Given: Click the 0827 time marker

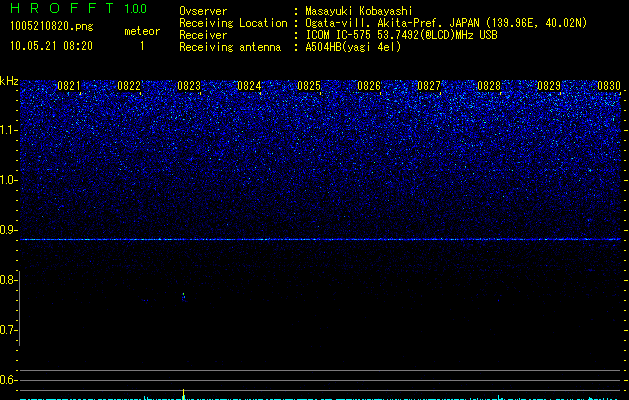Looking at the screenshot, I should [429, 86].
